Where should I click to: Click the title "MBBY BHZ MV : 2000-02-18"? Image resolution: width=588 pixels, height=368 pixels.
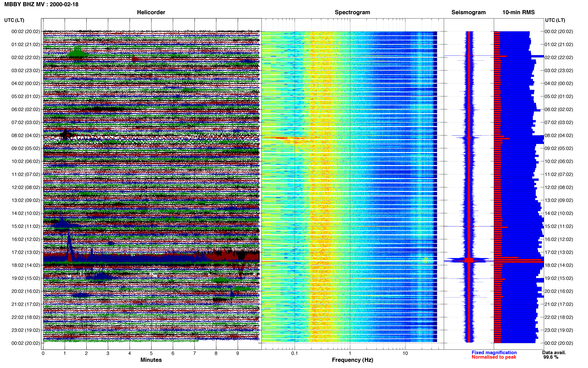pyautogui.click(x=41, y=4)
